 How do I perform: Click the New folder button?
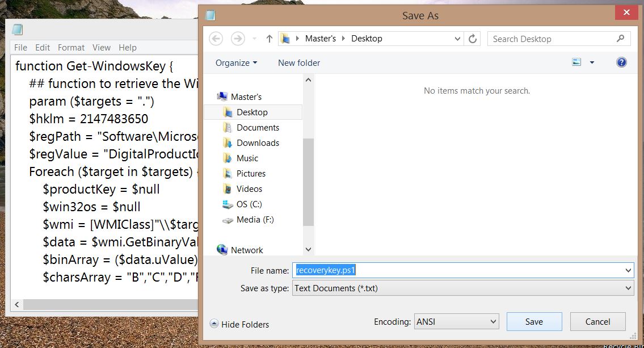[x=298, y=62]
